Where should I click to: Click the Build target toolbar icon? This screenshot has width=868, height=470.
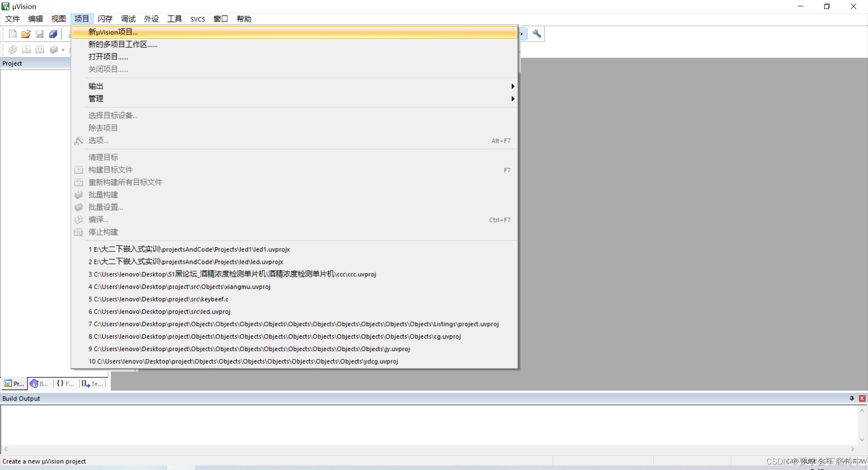[26, 49]
